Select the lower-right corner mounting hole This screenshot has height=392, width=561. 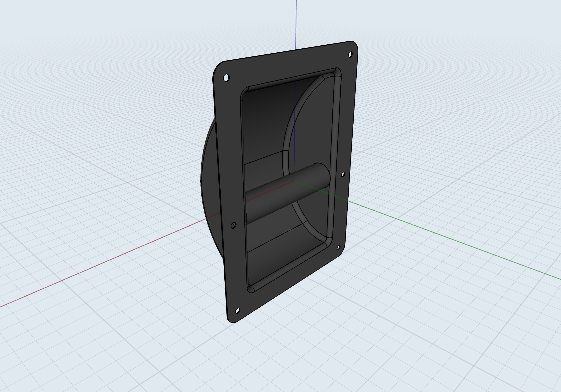point(338,247)
